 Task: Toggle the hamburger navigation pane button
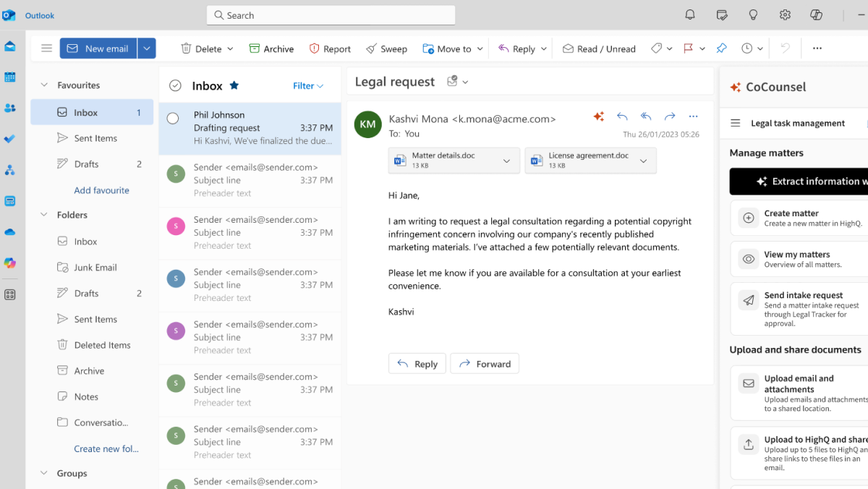coord(46,48)
